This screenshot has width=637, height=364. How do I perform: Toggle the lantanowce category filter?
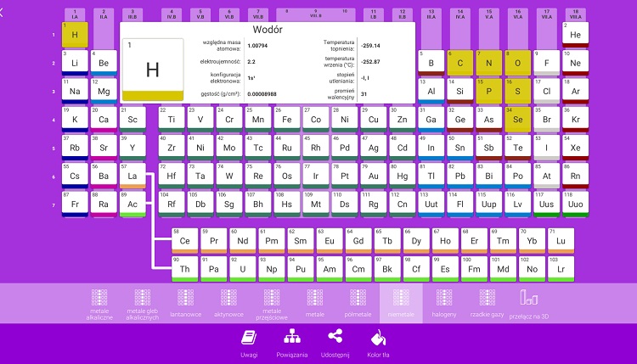coord(186,302)
